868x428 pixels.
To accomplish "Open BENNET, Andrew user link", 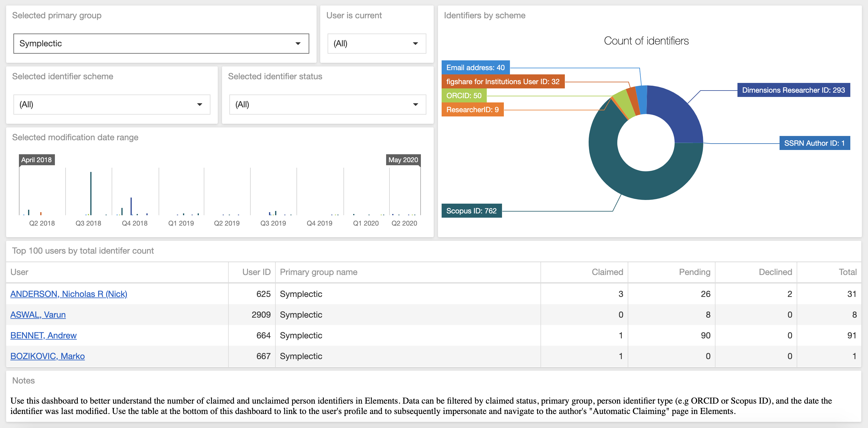I will point(44,335).
